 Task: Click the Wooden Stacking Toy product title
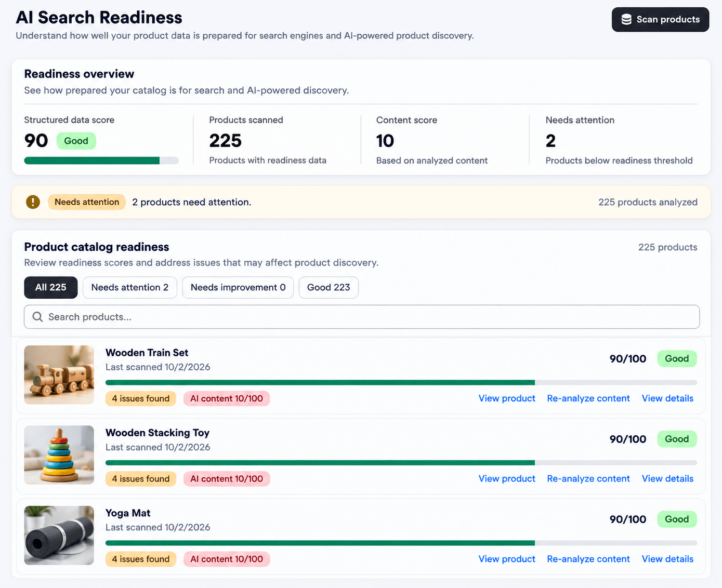click(157, 433)
